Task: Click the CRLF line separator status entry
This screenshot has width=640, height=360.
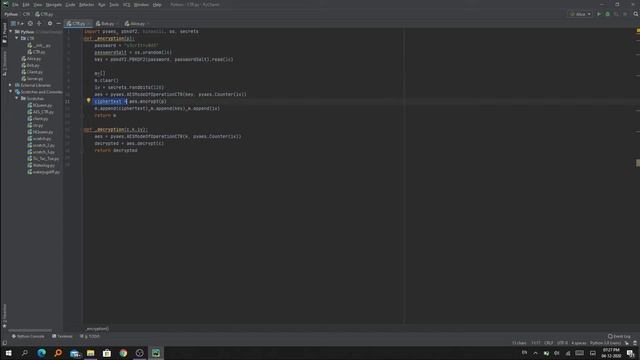Action: pos(549,343)
